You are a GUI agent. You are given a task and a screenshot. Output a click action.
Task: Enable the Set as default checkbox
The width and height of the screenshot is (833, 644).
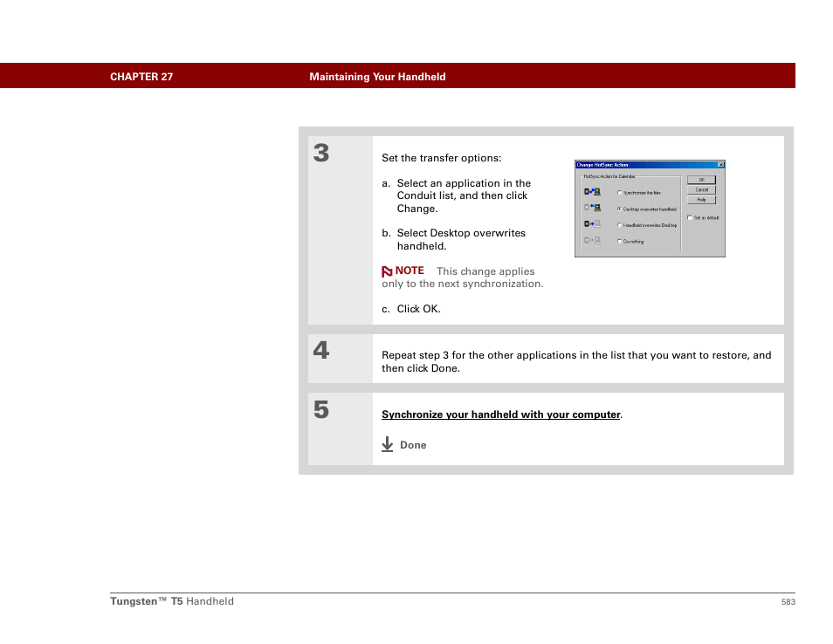click(690, 217)
